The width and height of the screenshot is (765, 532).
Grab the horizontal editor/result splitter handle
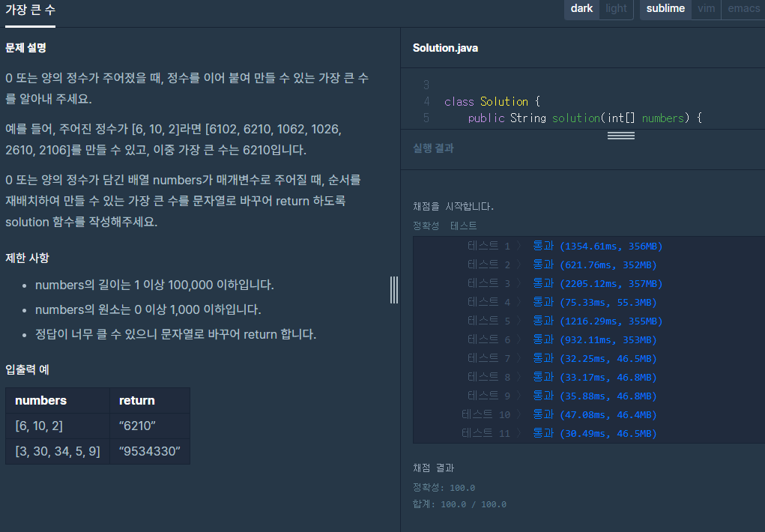(x=620, y=135)
